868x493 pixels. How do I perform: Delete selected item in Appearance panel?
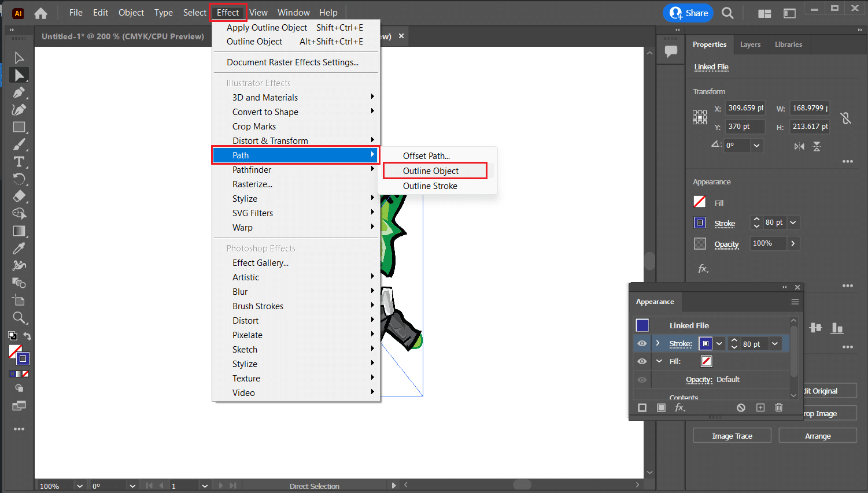tap(779, 407)
